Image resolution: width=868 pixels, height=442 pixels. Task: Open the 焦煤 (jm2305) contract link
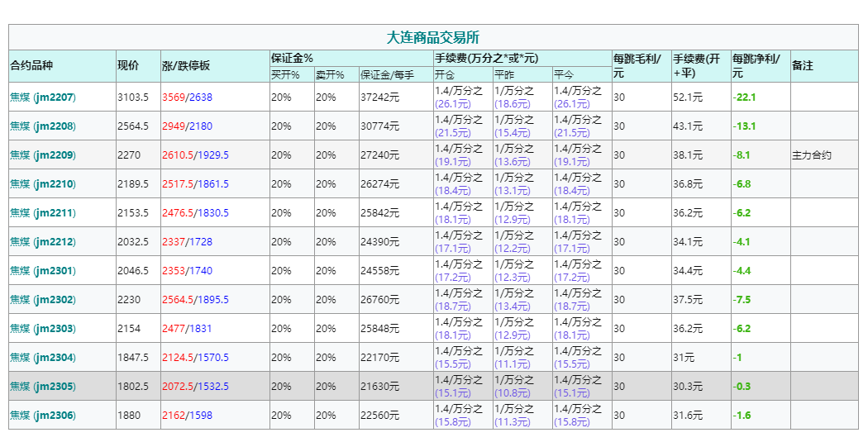pos(43,386)
